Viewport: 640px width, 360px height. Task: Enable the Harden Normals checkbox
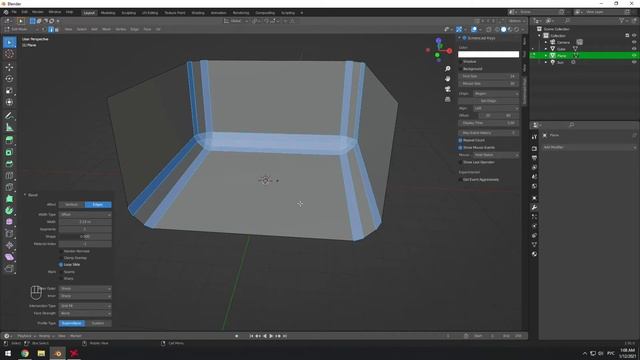tap(61, 251)
